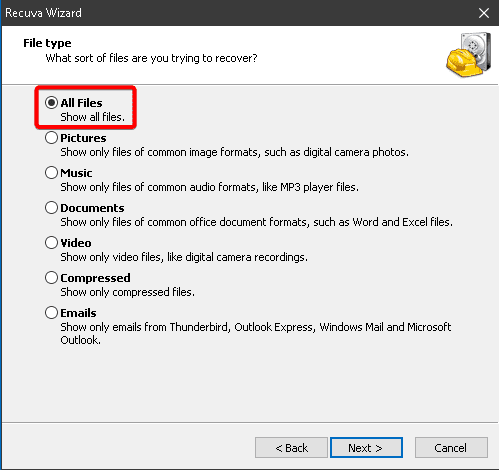Click the 'Show only compressed files' text
Viewport: 499px width, 470px height.
(127, 292)
